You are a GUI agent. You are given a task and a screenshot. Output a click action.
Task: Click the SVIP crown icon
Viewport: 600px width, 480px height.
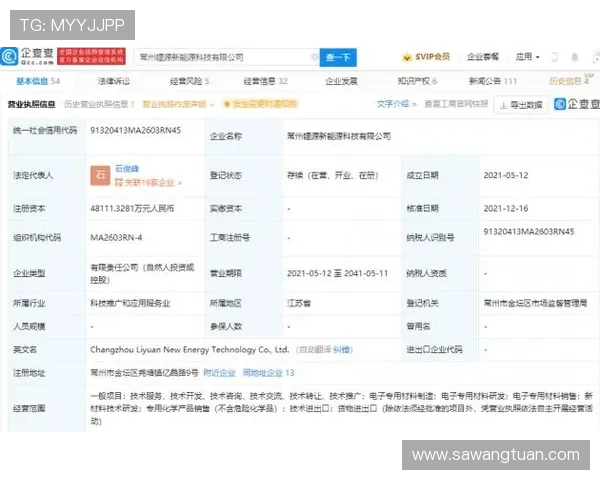[x=407, y=57]
